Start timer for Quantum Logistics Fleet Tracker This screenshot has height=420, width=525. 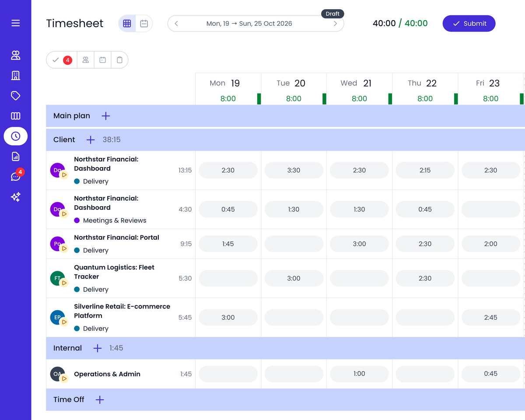(x=64, y=283)
